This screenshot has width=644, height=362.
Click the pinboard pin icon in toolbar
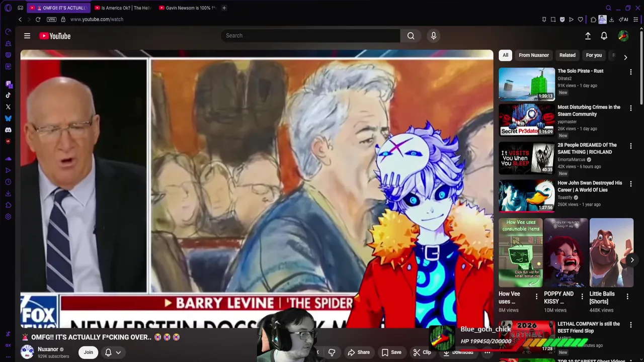[544, 20]
